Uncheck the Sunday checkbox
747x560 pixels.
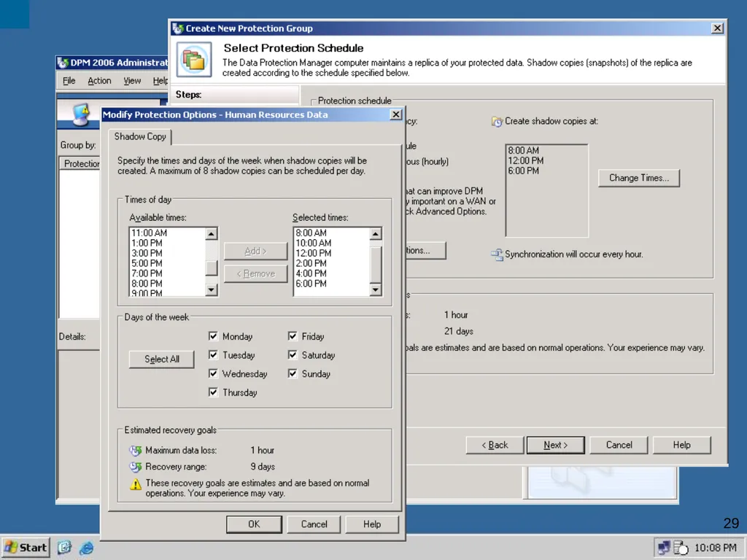pos(293,373)
